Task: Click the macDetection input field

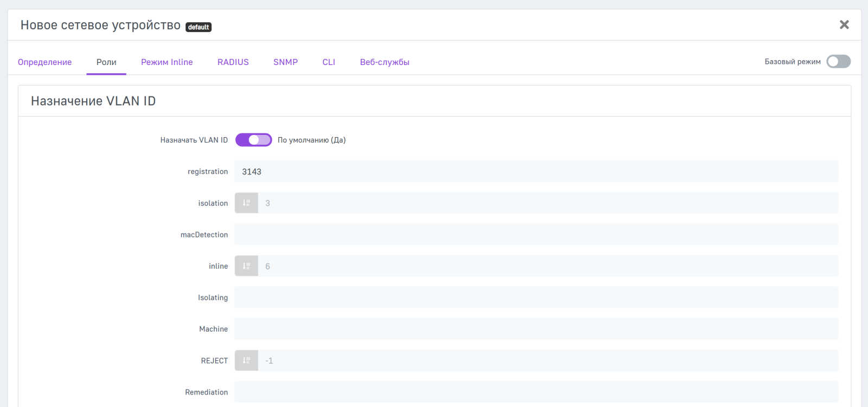Action: coord(536,235)
